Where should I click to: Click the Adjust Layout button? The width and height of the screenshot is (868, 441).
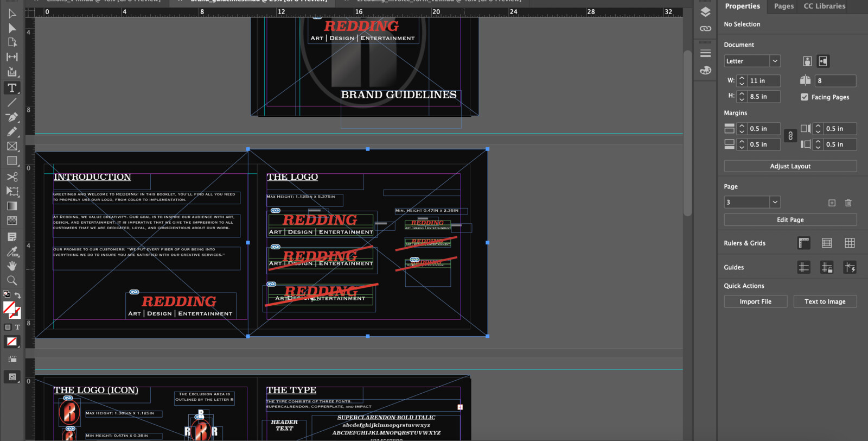790,166
